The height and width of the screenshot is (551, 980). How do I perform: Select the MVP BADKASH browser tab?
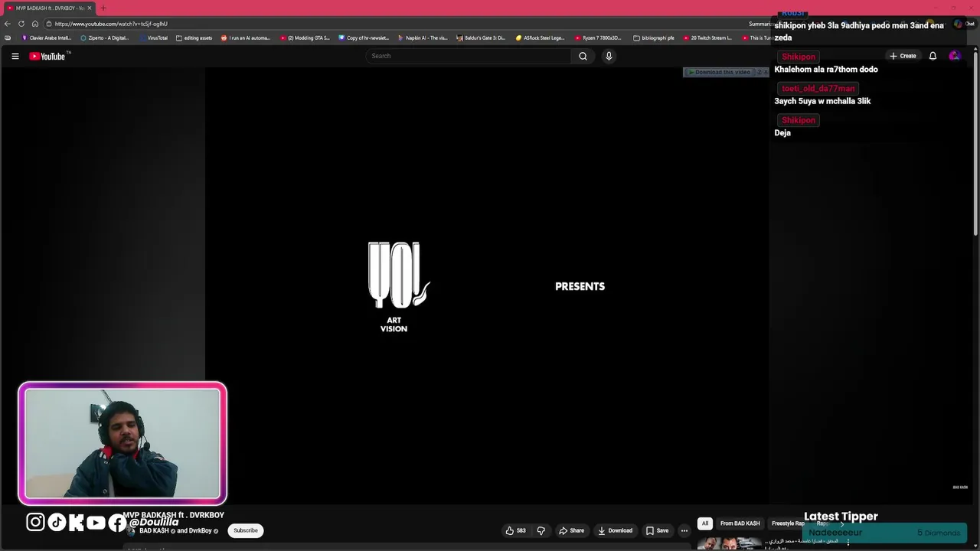48,8
